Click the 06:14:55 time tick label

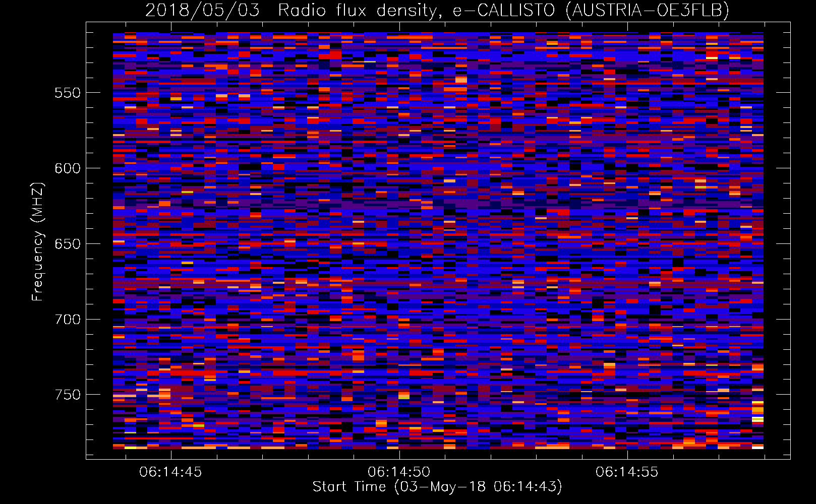[x=627, y=472]
